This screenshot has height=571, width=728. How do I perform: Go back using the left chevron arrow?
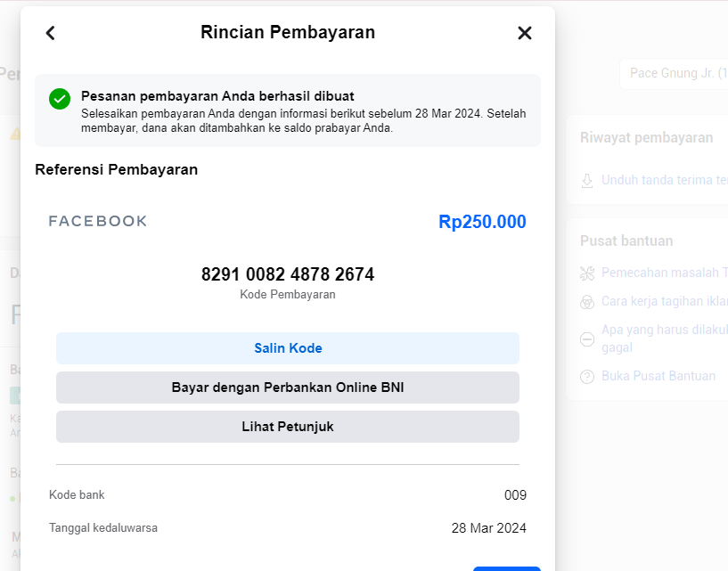(51, 33)
